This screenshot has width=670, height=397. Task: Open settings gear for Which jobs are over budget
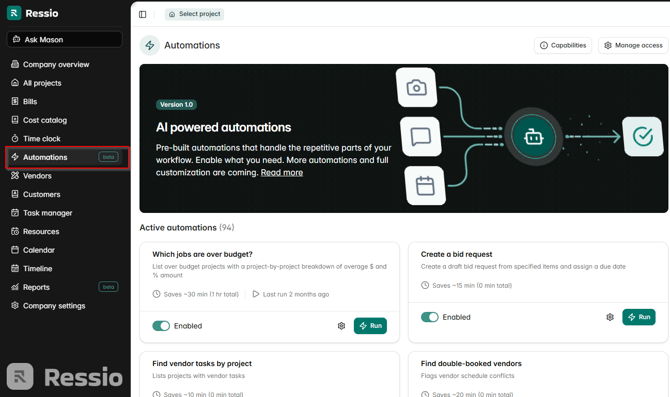click(341, 326)
